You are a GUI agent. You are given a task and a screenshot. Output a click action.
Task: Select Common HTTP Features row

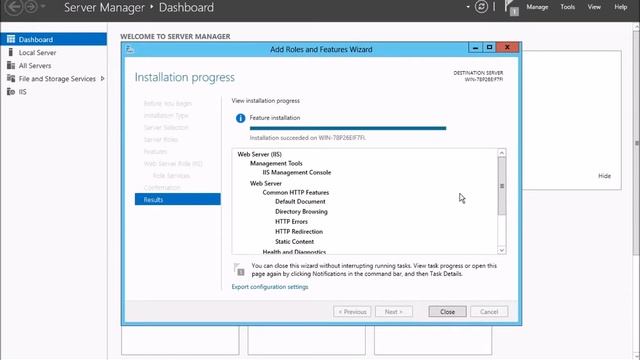(296, 192)
